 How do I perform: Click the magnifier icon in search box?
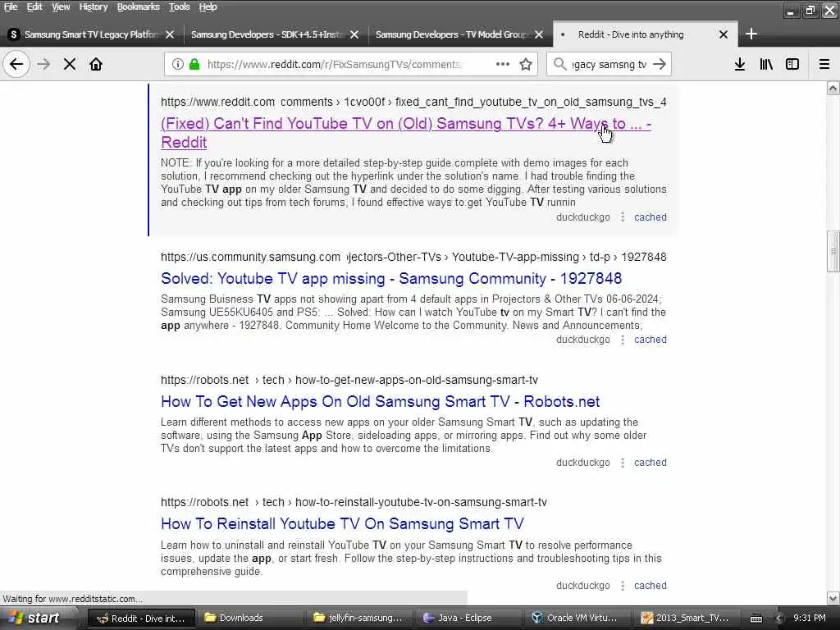[559, 64]
